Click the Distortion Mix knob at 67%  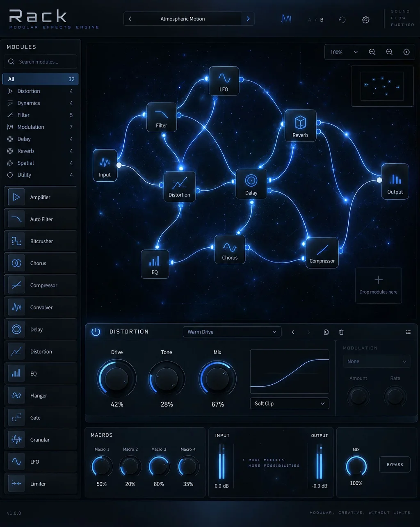[x=217, y=379]
